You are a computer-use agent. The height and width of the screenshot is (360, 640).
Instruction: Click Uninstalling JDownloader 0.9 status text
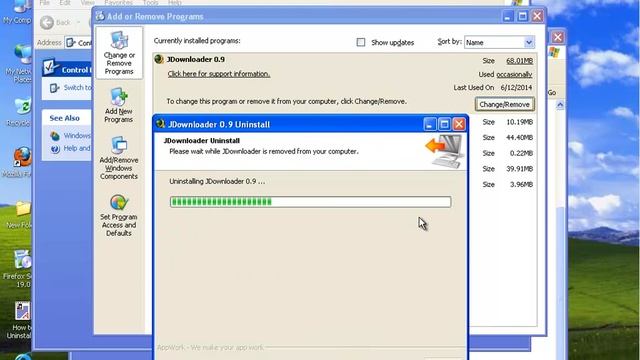217,181
